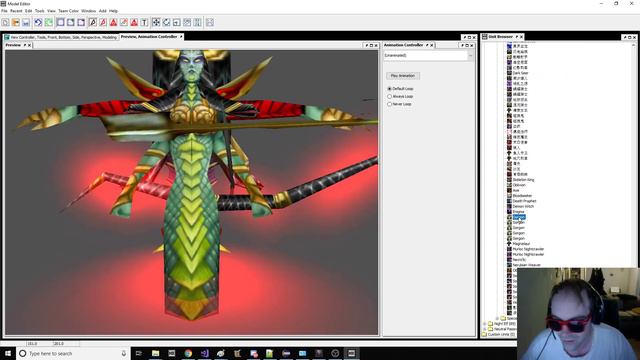Pin the Preview panel with its pin icon

click(x=24, y=45)
